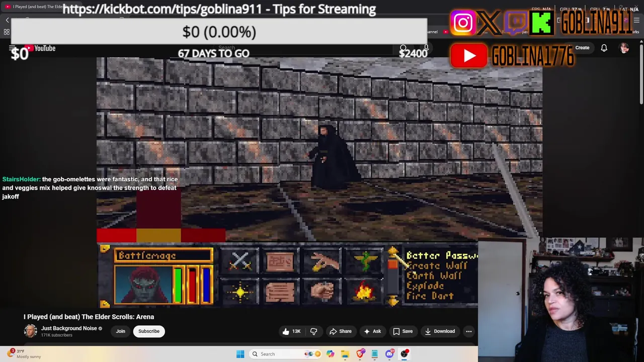Image resolution: width=644 pixels, height=362 pixels.
Task: Dislike the video with thumbs down
Action: click(x=313, y=331)
